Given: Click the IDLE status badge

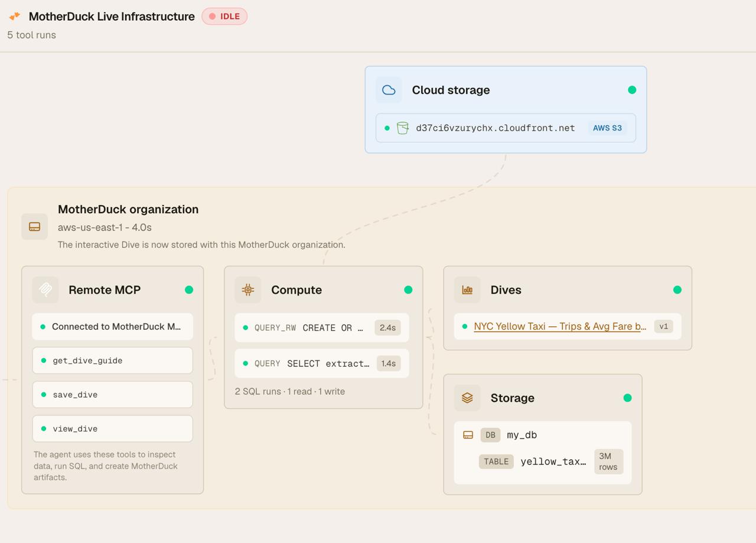Looking at the screenshot, I should [224, 17].
